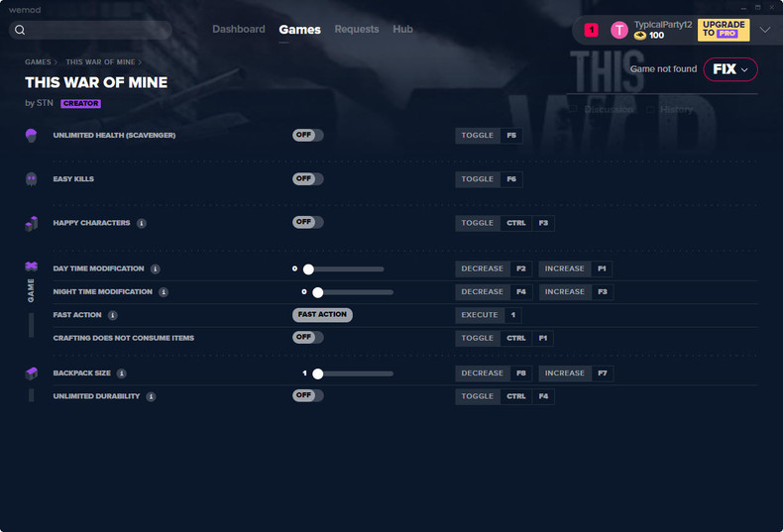783x532 pixels.
Task: Edit Unlimited Durability F4 hotkey
Action: tap(543, 396)
